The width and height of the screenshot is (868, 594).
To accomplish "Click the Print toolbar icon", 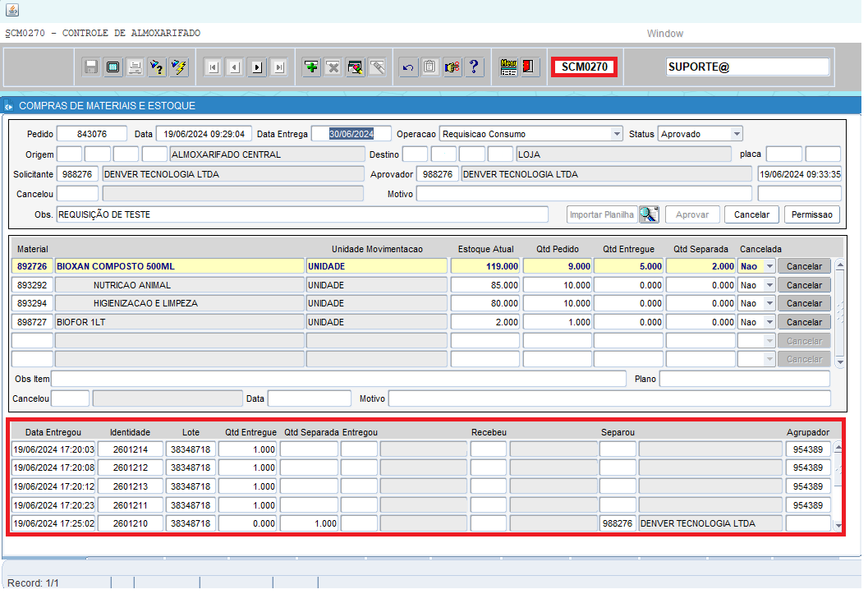I will (x=135, y=67).
